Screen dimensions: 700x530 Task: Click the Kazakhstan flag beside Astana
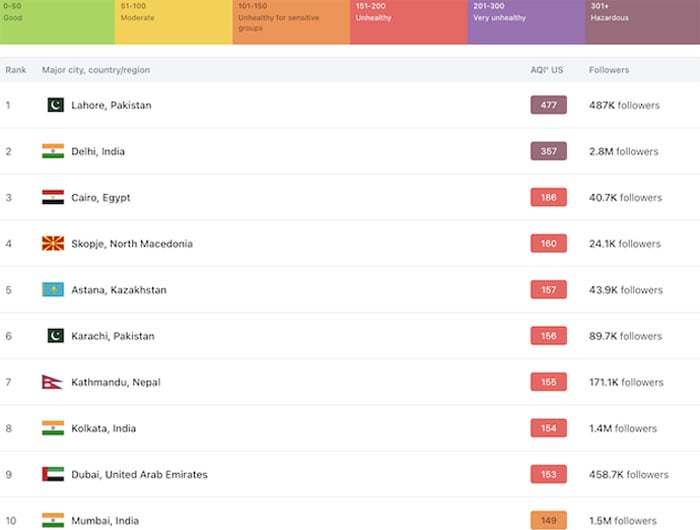click(x=53, y=289)
